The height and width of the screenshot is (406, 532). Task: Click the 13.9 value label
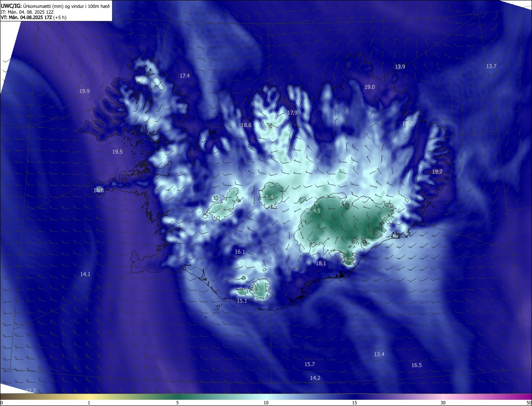coord(400,67)
